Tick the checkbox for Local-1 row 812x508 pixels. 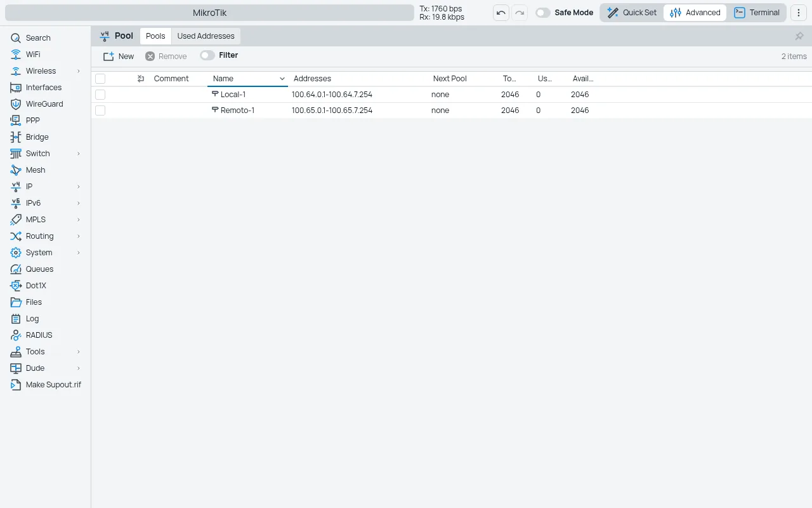[100, 95]
